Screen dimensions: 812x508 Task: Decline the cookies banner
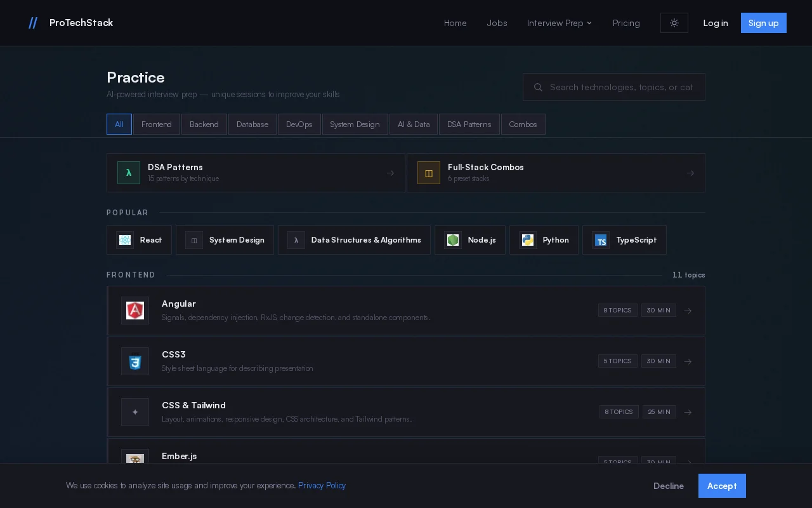coord(669,486)
